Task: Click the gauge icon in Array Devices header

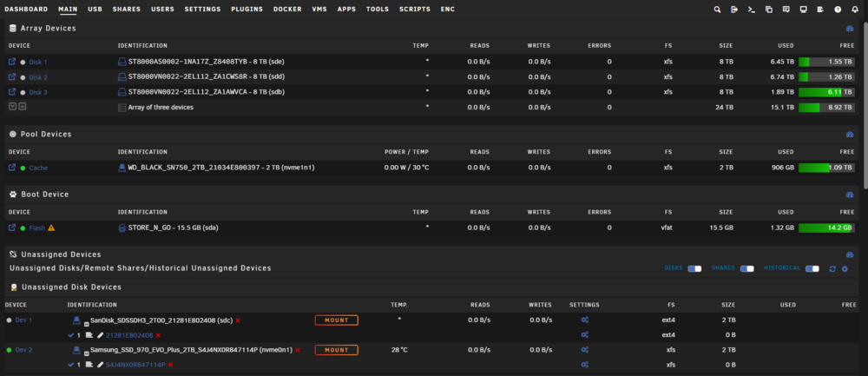Action: [x=850, y=29]
